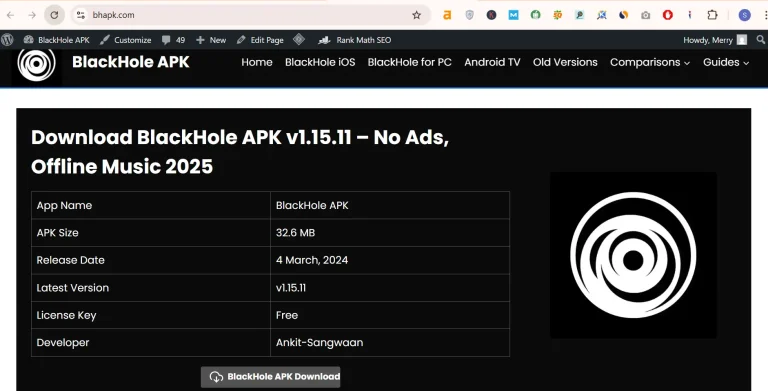The height and width of the screenshot is (391, 768).
Task: Click + New in the admin bar
Action: [x=211, y=40]
